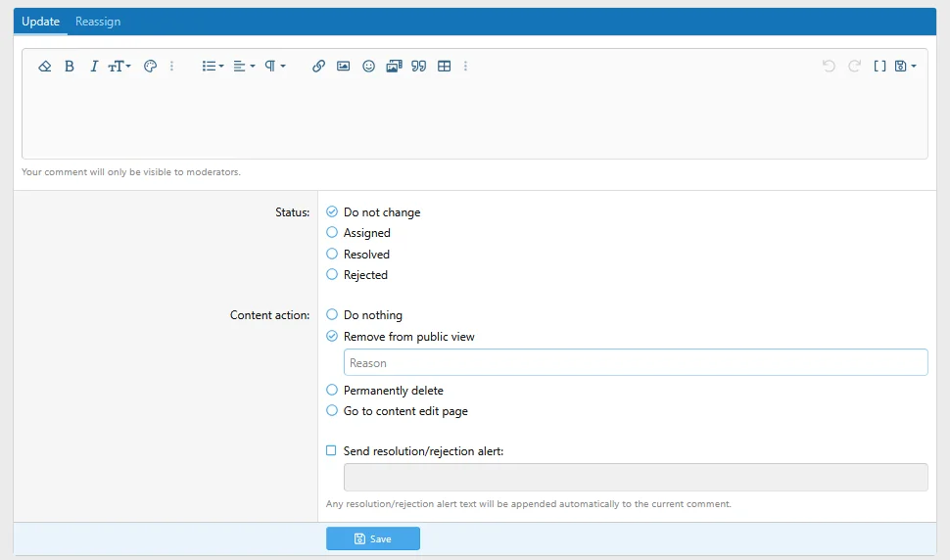The image size is (950, 560).
Task: Choose the Rejected status radio button
Action: point(332,275)
